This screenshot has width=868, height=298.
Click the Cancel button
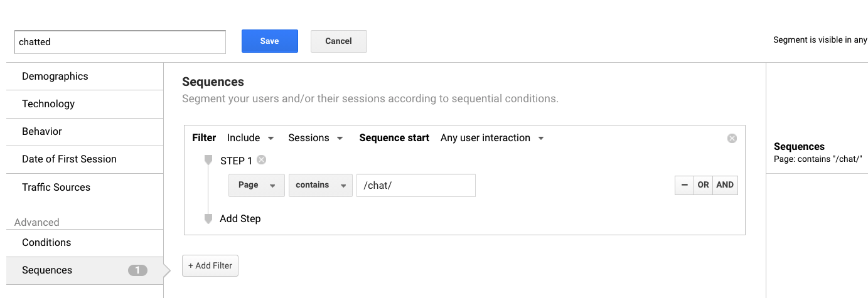(339, 41)
